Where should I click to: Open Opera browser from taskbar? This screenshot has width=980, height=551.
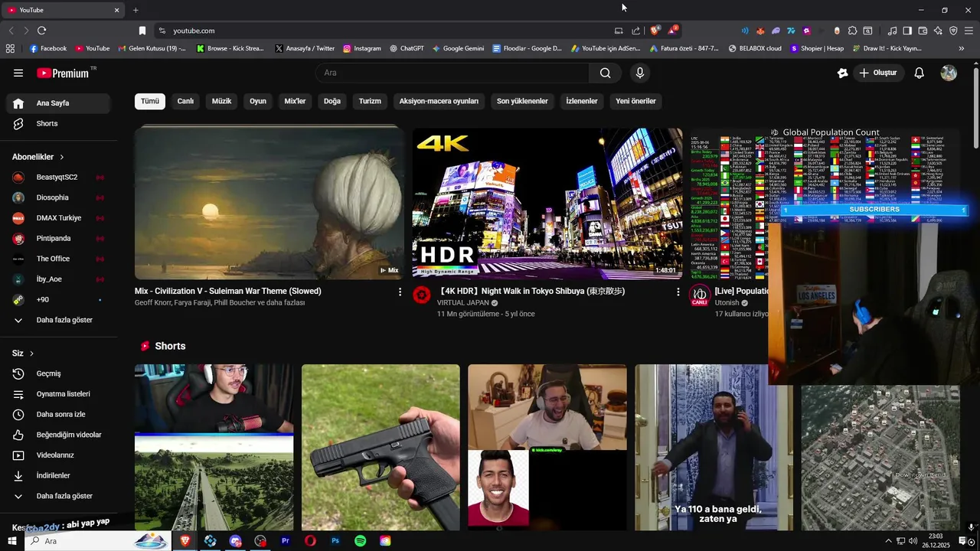coord(310,541)
